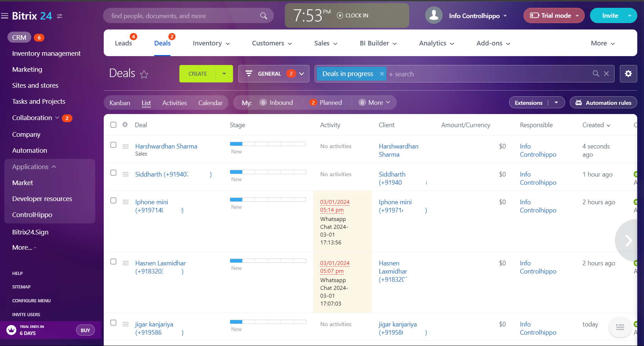Star the Deals page as favorite
Screen dimensions: 644x346
pyautogui.click(x=144, y=74)
